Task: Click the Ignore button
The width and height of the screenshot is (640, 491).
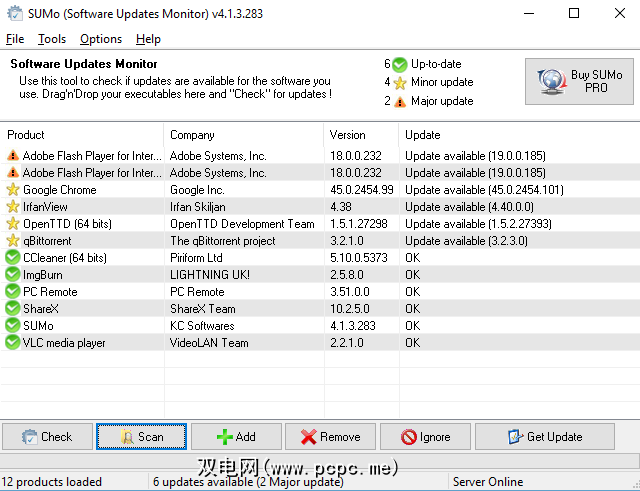Action: coord(425,437)
